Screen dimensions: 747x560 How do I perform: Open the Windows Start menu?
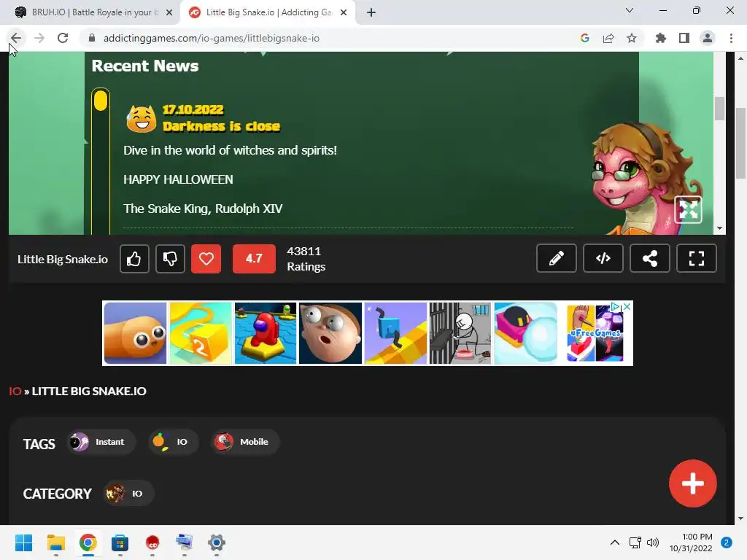(24, 542)
